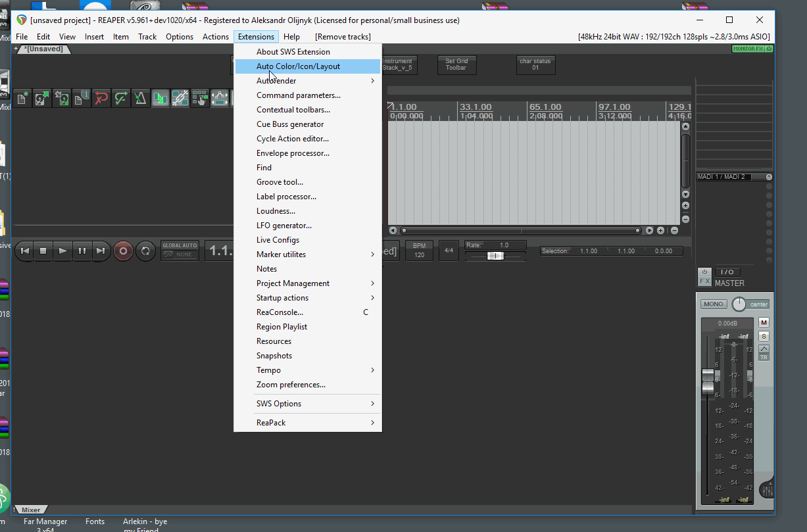Click the Open Project toolbar icon
The image size is (807, 532).
pos(43,99)
